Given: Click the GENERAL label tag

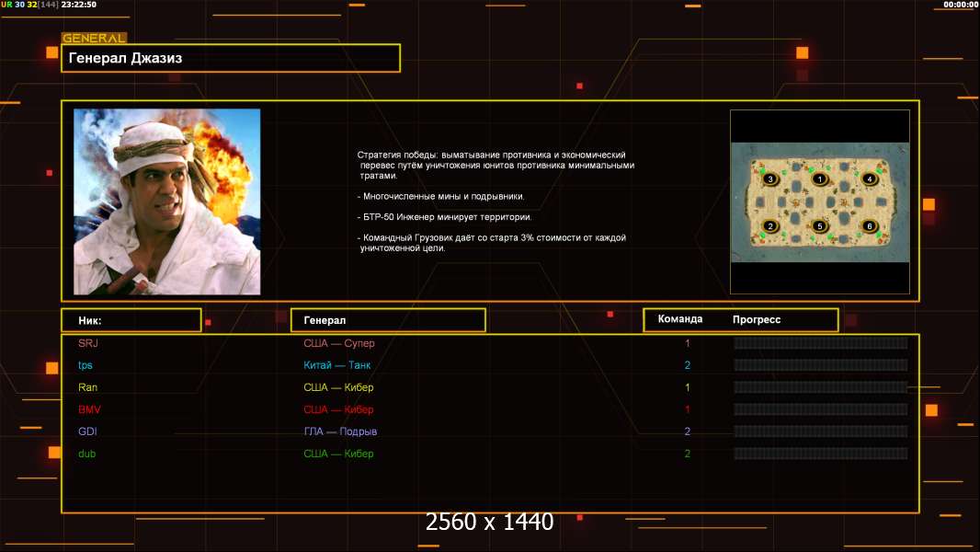Looking at the screenshot, I should [94, 38].
